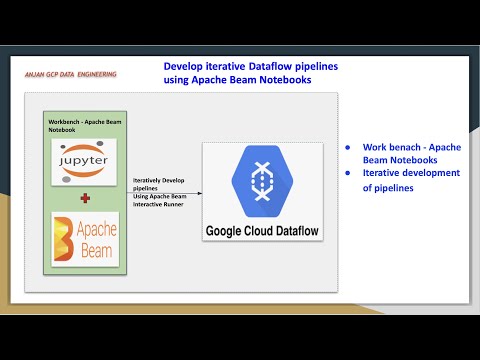Click bullet 'Iterative development of pipelines'
Image resolution: width=480 pixels, height=360 pixels.
[411, 180]
